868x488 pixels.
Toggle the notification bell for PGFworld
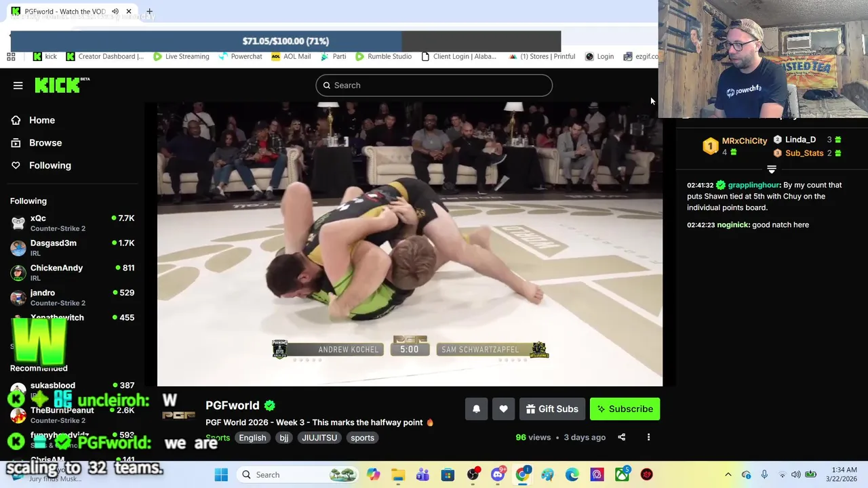476,409
